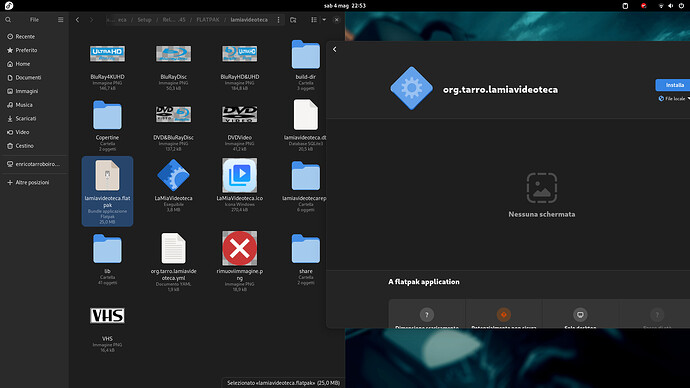690x388 pixels.
Task: Select the lamiavideoteca.flatpak bundle file
Action: coord(107,191)
